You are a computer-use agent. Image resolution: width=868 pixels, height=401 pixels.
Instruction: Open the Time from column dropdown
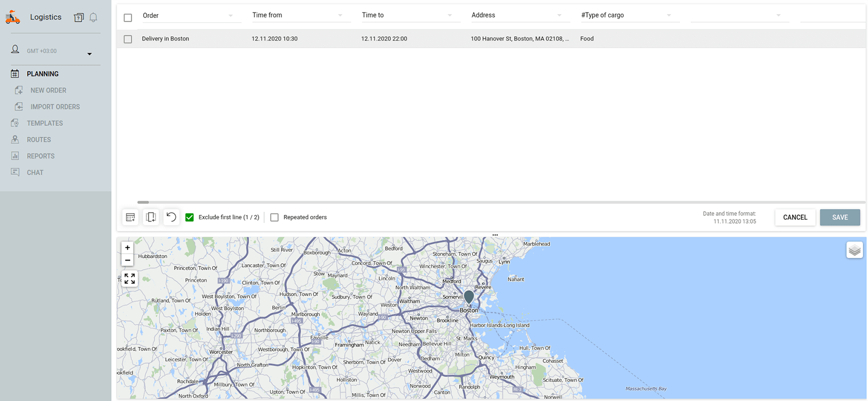[340, 15]
